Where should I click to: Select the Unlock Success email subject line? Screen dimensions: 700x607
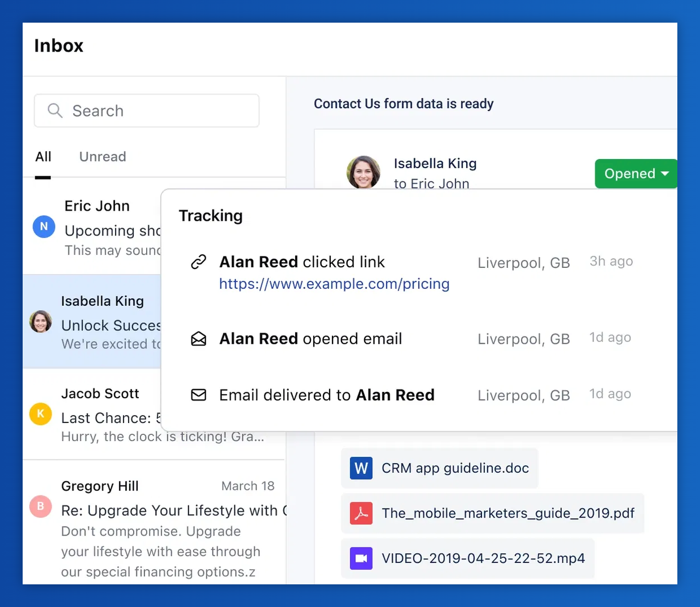click(111, 326)
